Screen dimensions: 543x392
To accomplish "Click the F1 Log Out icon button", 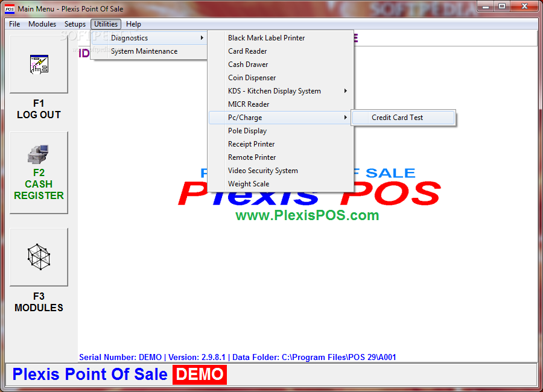I will 39,64.
